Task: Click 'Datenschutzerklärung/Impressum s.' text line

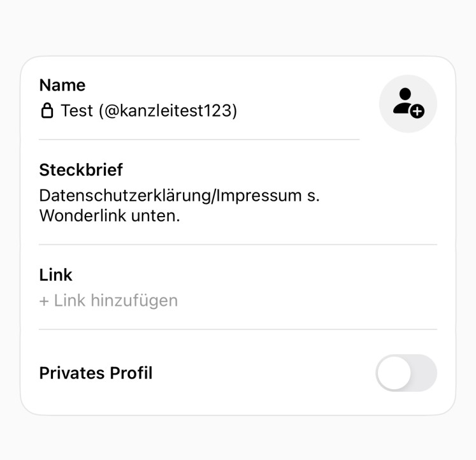Action: pos(179,195)
